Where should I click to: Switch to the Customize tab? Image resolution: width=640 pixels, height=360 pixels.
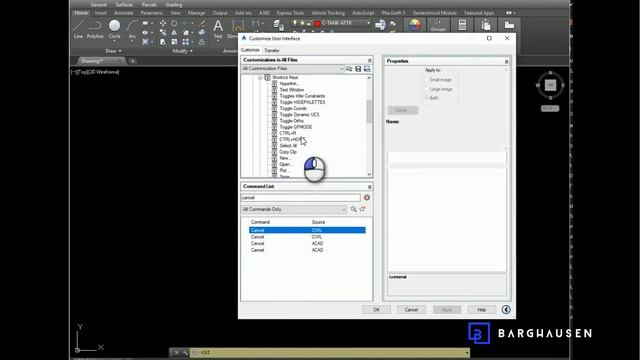250,50
